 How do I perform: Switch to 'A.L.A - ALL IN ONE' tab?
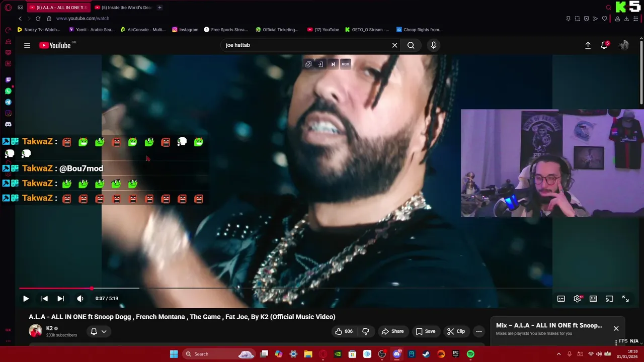tap(58, 8)
